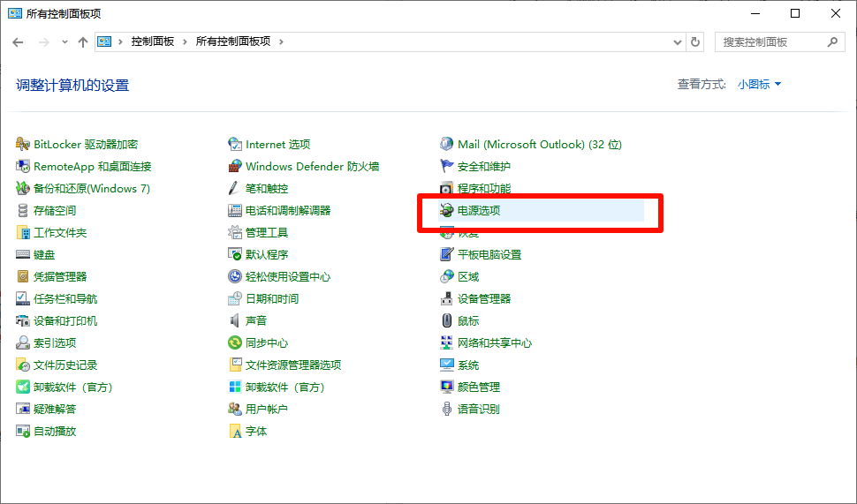Open 任务栏和导航 icon
Screen dimensions: 857x504
[x=22, y=298]
